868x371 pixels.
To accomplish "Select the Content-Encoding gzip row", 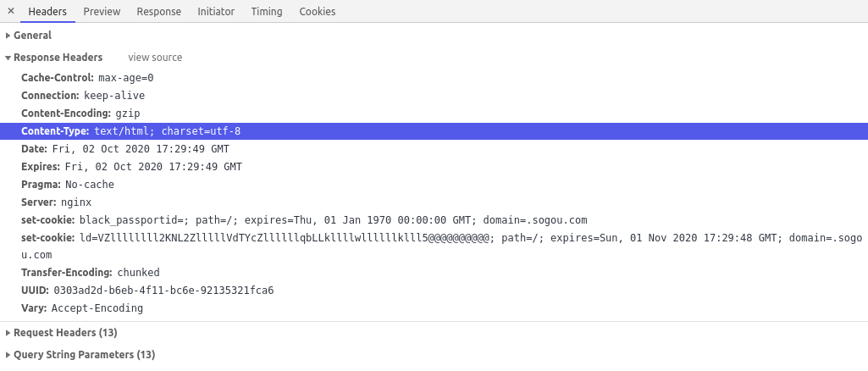I will tap(434, 114).
